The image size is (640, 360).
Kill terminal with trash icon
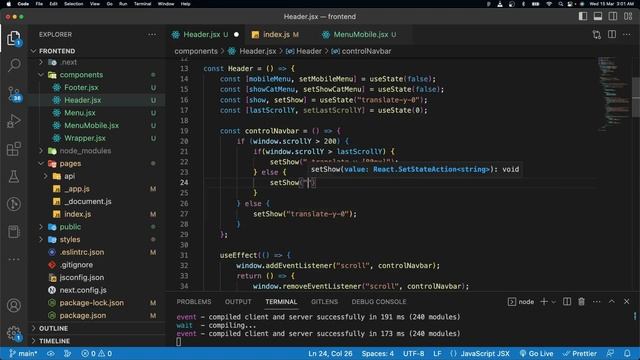(582, 302)
